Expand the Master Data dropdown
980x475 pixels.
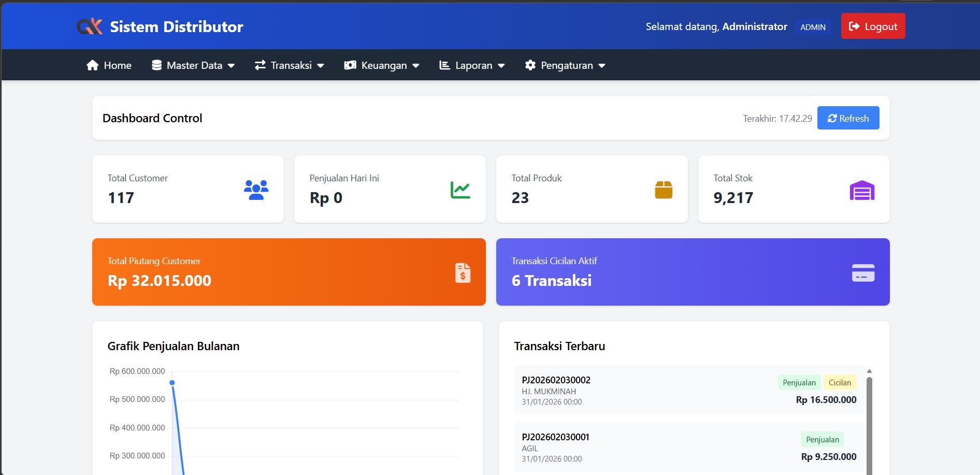coord(193,65)
